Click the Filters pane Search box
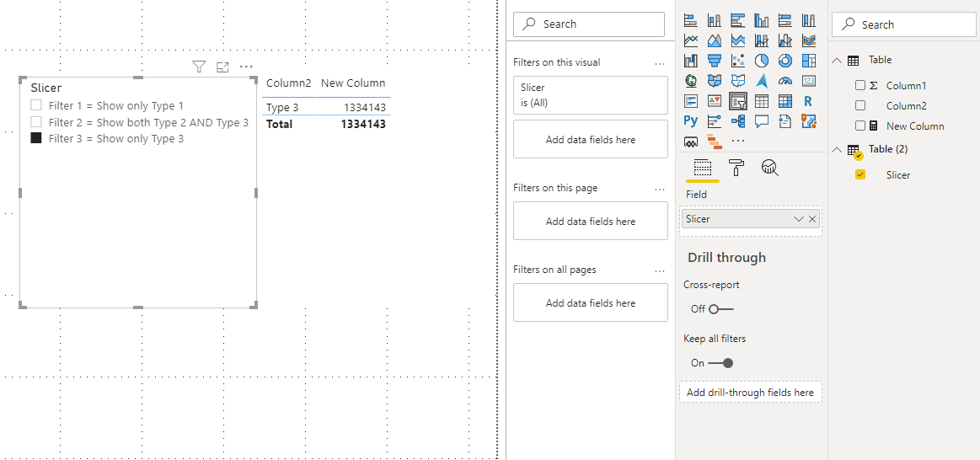980x460 pixels. pyautogui.click(x=589, y=24)
